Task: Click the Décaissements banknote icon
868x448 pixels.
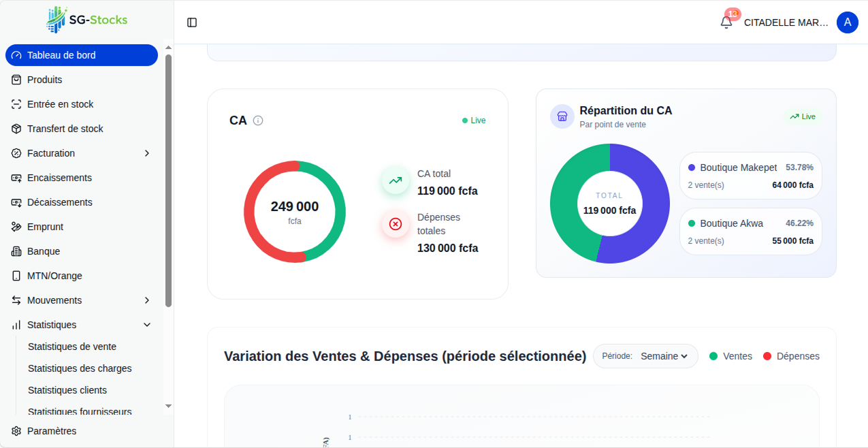Action: [16, 202]
